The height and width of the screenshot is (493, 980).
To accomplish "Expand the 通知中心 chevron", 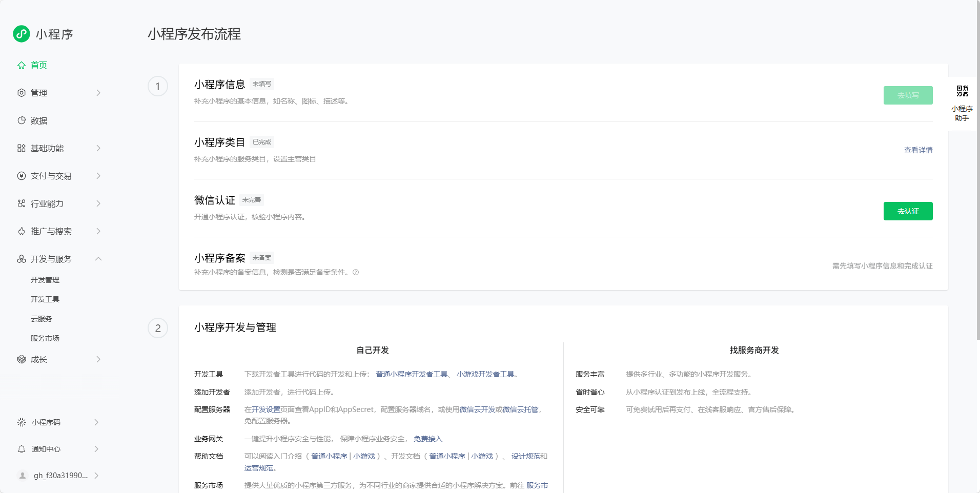I will pyautogui.click(x=96, y=449).
